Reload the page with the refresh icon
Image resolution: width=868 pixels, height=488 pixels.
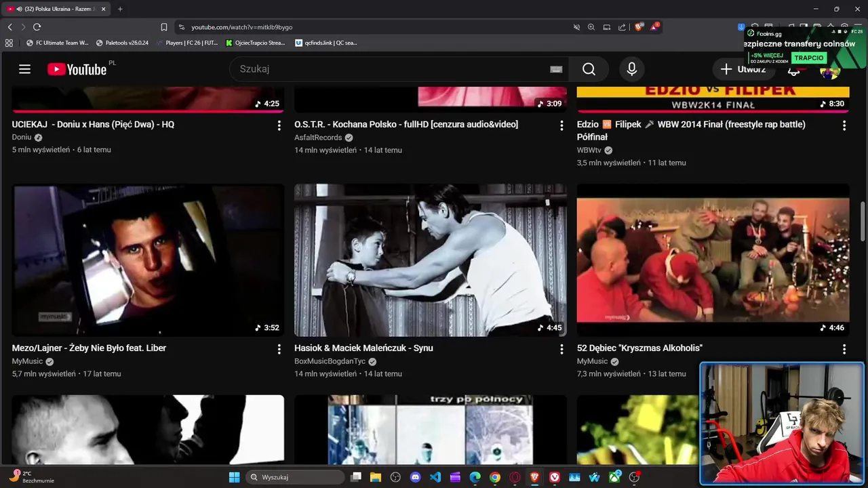[37, 27]
